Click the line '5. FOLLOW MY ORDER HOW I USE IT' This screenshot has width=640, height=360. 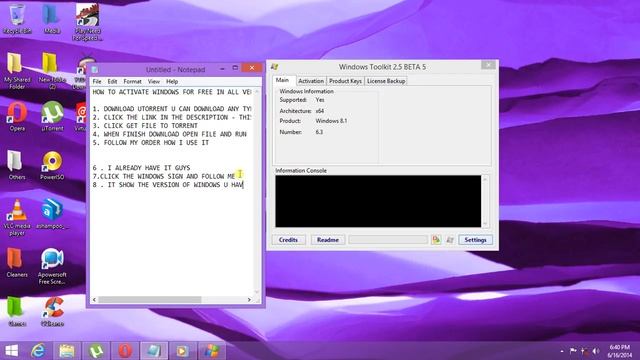point(151,143)
